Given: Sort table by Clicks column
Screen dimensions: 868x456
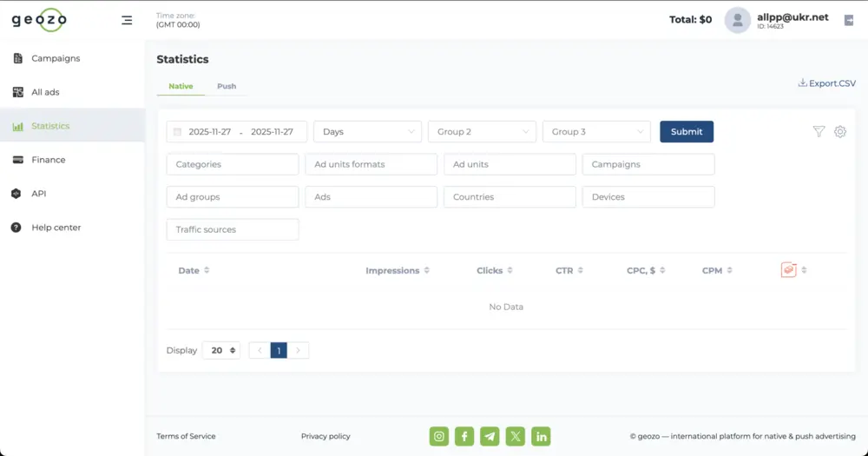Looking at the screenshot, I should click(510, 270).
